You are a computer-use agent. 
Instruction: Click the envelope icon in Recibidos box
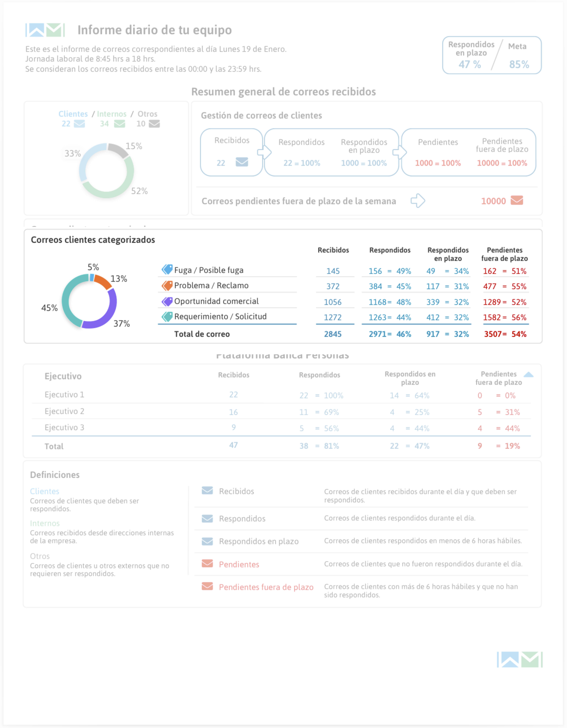click(242, 162)
